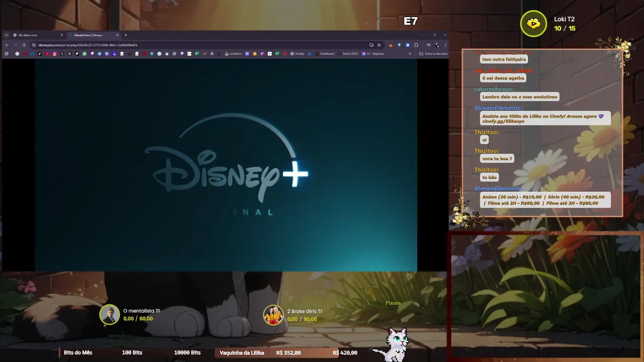The image size is (644, 362).
Task: Click the 2 Broke Girls T1 thumbnail
Action: click(x=273, y=315)
